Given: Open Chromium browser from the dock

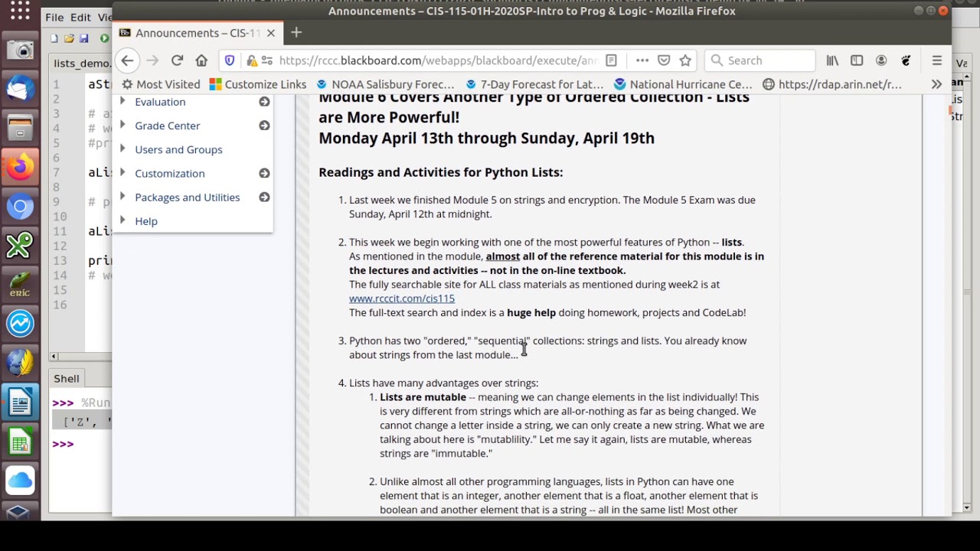Looking at the screenshot, I should point(20,206).
